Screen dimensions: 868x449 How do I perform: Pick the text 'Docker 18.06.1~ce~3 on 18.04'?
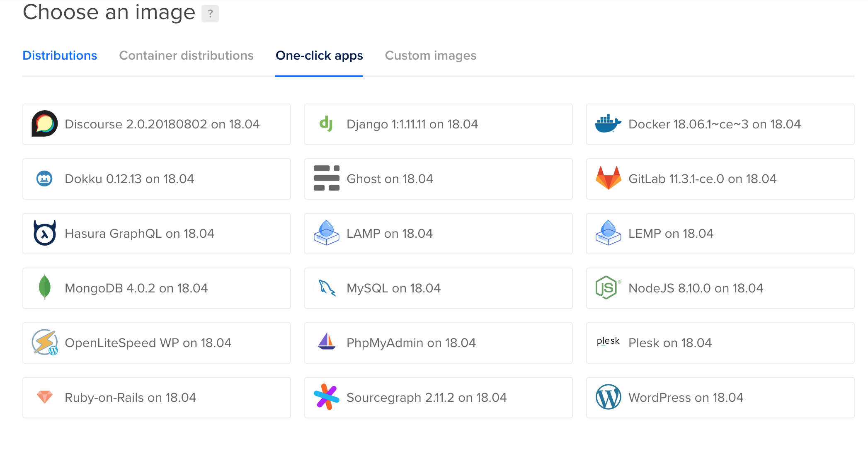[715, 124]
